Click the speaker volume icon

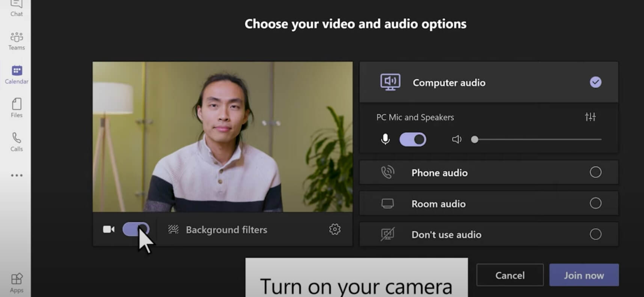point(457,139)
